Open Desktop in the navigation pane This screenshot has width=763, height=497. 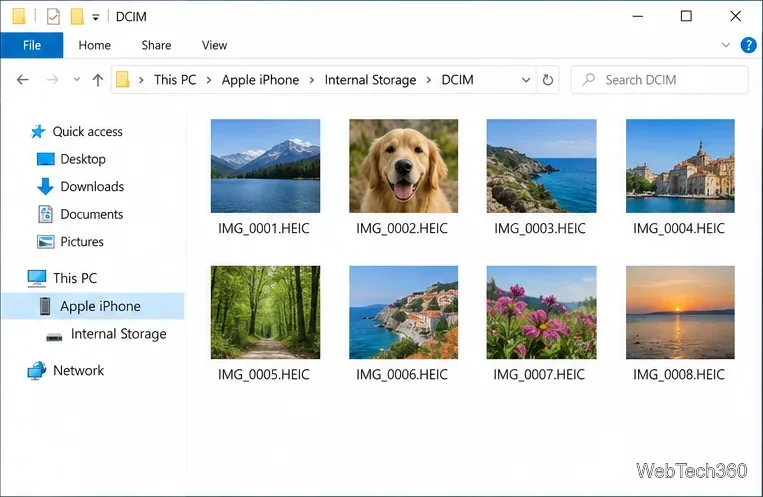pos(83,159)
